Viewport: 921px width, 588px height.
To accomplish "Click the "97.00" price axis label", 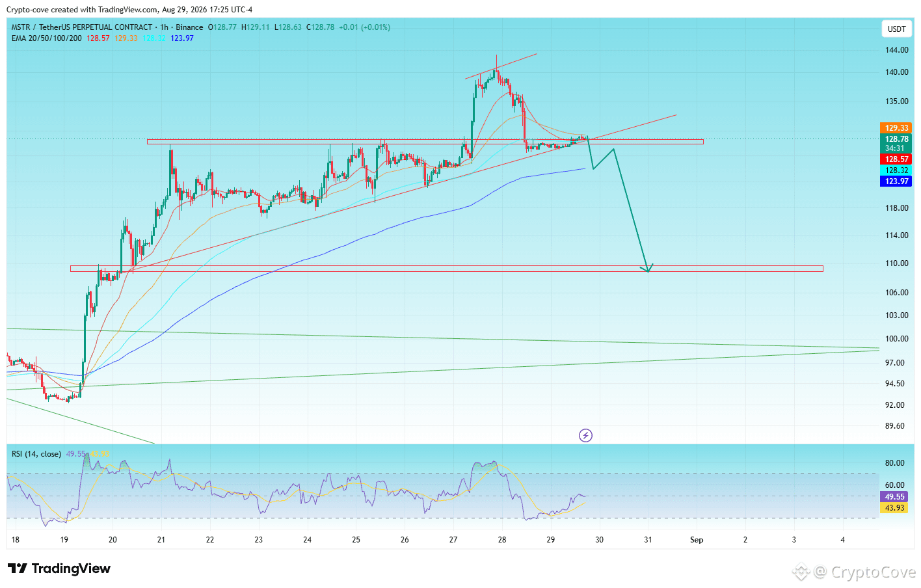I will click(x=895, y=363).
